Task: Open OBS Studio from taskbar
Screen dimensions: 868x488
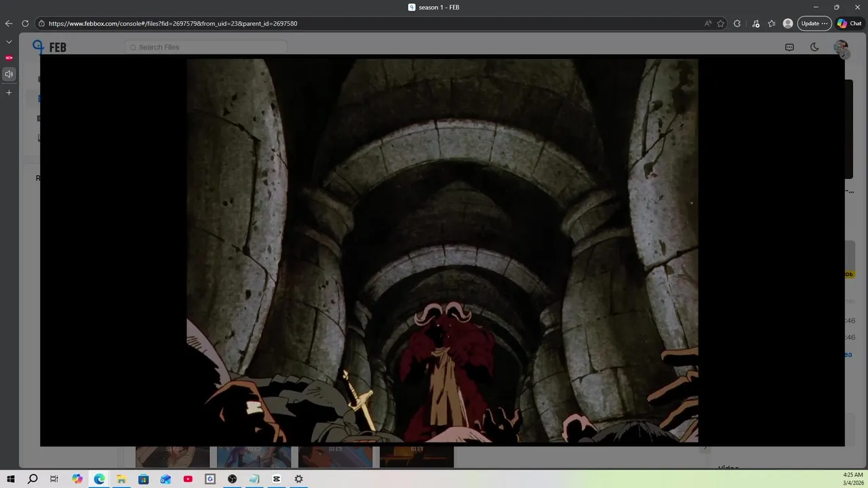Action: point(232,479)
